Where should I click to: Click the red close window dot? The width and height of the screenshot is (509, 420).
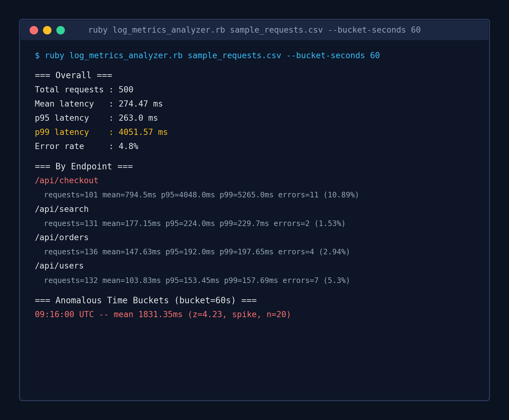tap(34, 30)
